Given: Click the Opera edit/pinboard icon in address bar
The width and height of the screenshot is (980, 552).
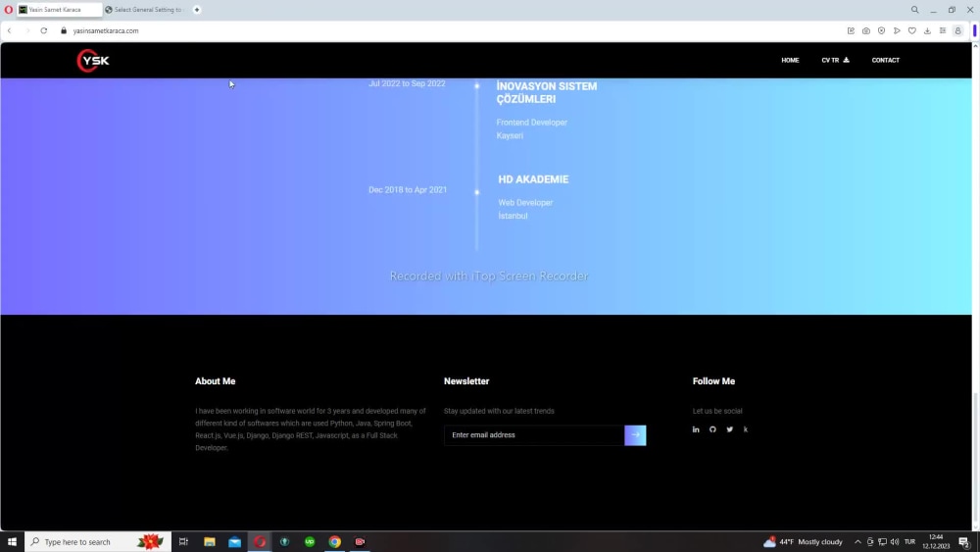Looking at the screenshot, I should 851,30.
